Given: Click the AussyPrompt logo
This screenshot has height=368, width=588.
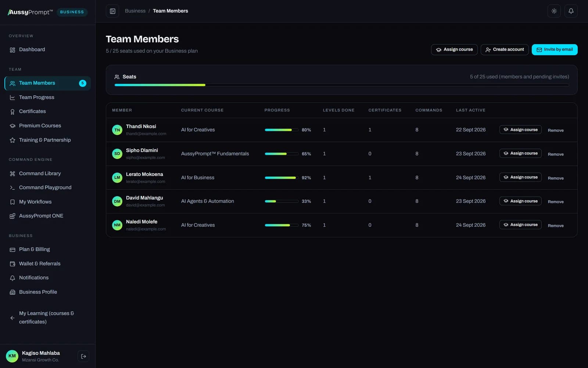Looking at the screenshot, I should [31, 12].
